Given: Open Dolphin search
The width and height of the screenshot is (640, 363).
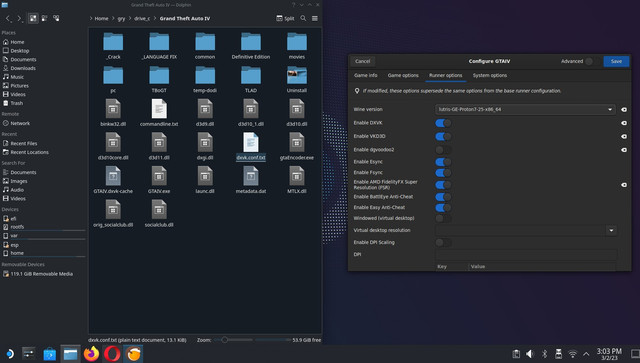Looking at the screenshot, I should point(303,18).
